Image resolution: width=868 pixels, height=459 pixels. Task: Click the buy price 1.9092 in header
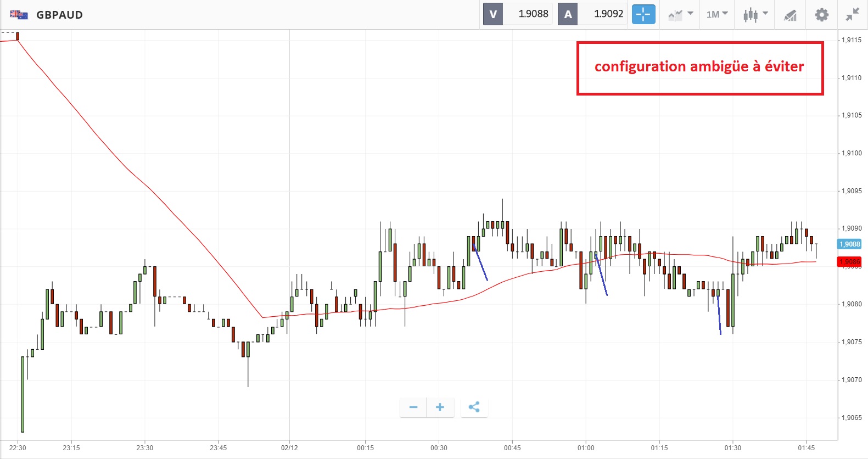(608, 14)
